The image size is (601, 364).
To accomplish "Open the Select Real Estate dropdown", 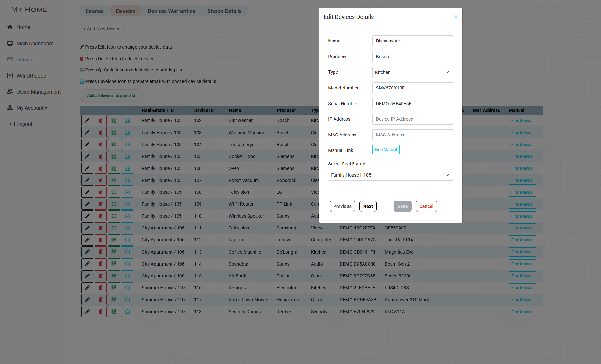I will 391,175.
